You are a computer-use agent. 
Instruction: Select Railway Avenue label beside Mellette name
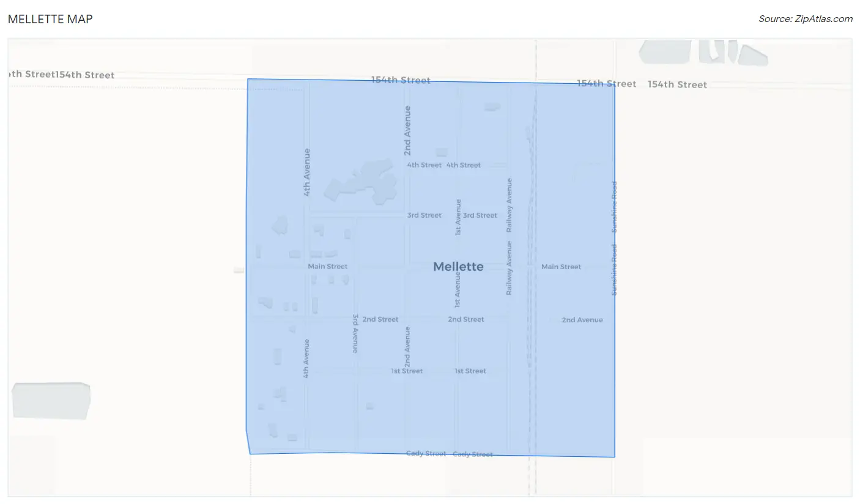[x=509, y=268]
